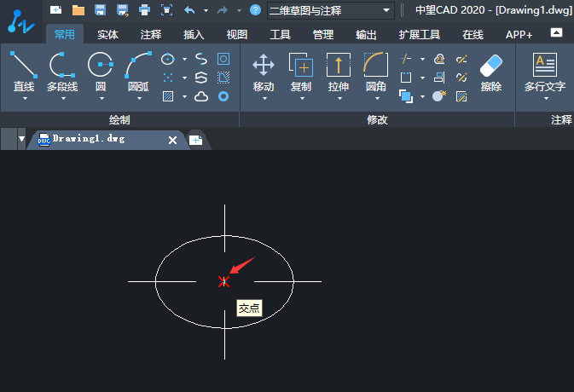Viewport: 574px width, 392px height.
Task: Click the New file icon in quick access toolbar
Action: pos(55,10)
